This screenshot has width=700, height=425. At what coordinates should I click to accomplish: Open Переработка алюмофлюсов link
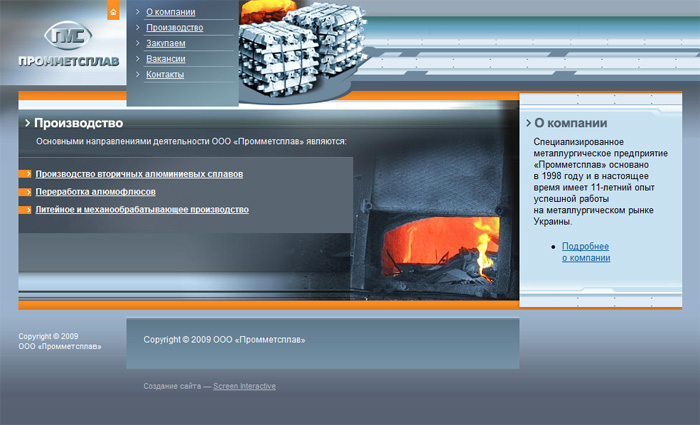(x=96, y=192)
